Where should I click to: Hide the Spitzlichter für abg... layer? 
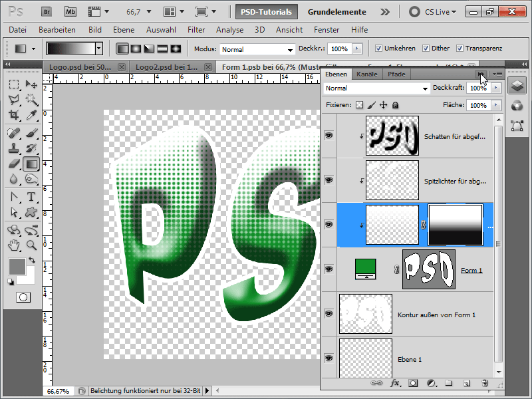(329, 180)
